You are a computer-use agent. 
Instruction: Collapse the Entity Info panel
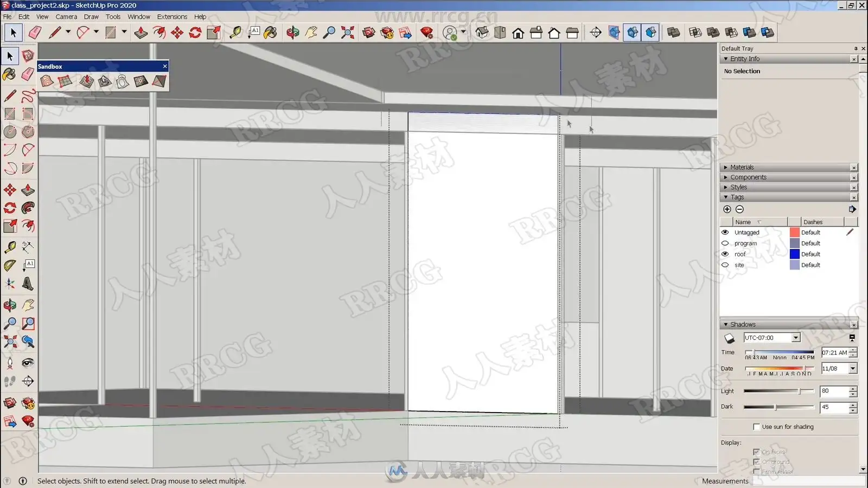coord(726,59)
